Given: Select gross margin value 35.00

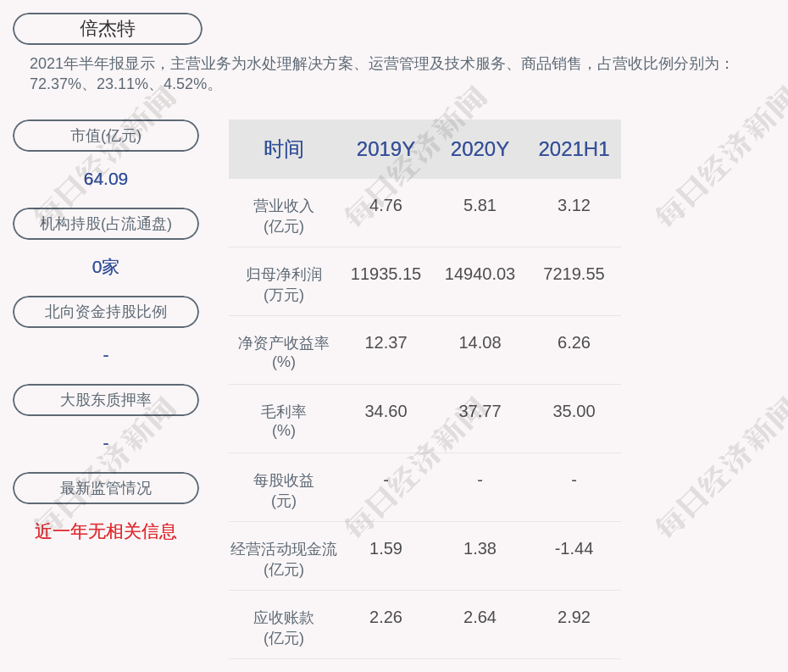Looking at the screenshot, I should (x=574, y=411).
